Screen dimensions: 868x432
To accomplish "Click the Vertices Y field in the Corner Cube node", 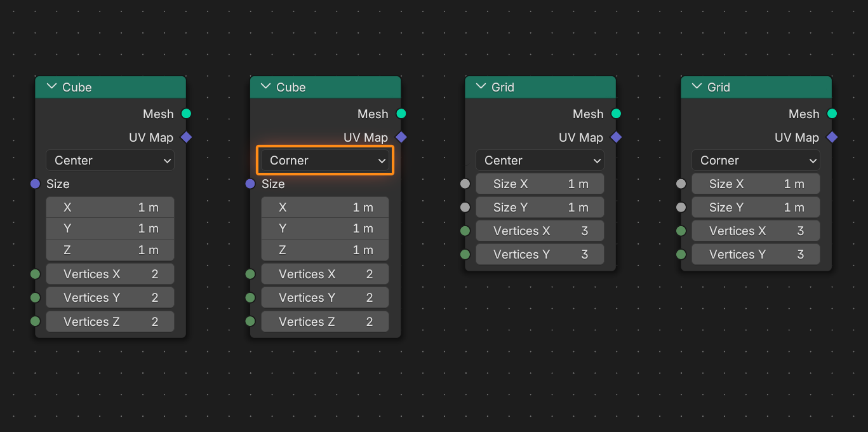I will pyautogui.click(x=325, y=298).
